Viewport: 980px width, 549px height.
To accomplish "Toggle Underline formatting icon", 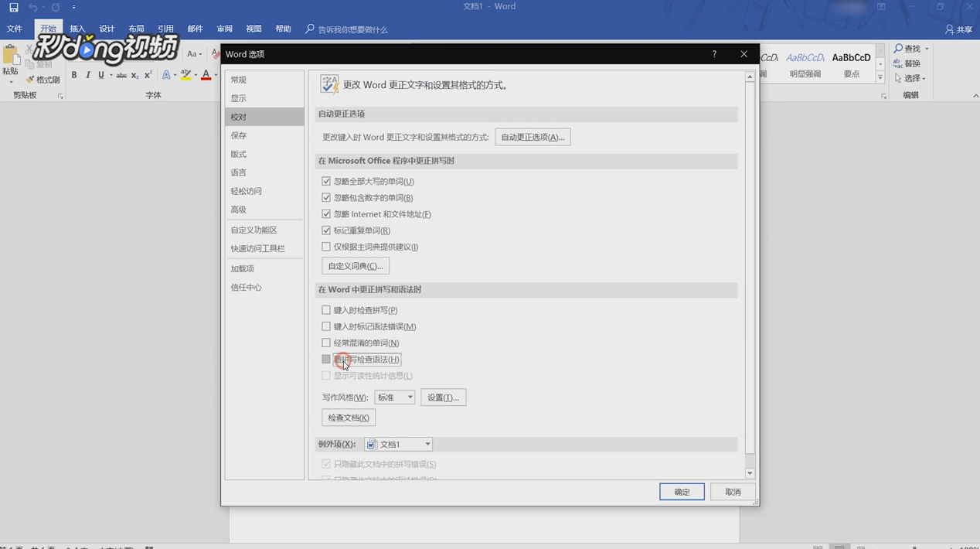I will coord(100,75).
